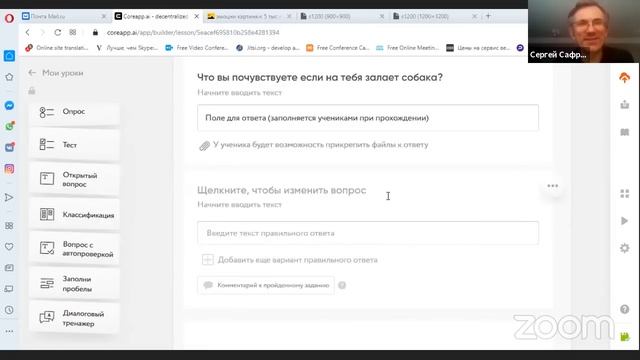
Task: Open the 'Free Video Confere...' bookmark
Action: (x=197, y=48)
